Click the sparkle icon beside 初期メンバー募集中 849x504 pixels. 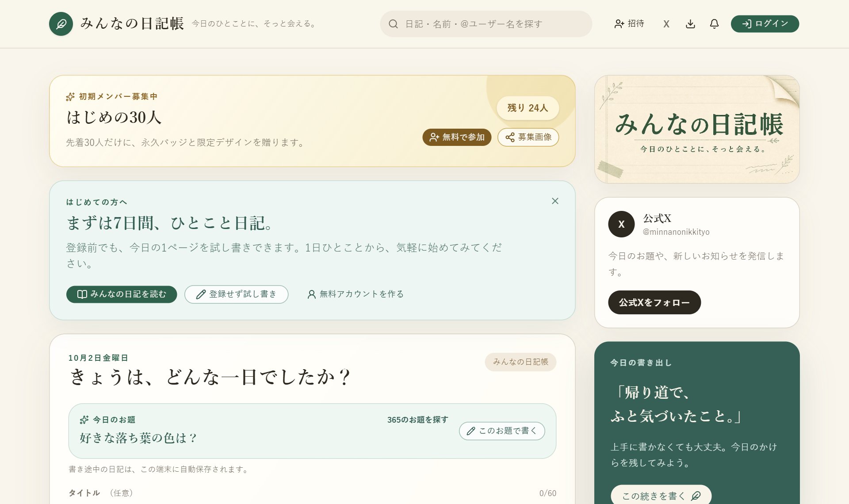tap(70, 96)
